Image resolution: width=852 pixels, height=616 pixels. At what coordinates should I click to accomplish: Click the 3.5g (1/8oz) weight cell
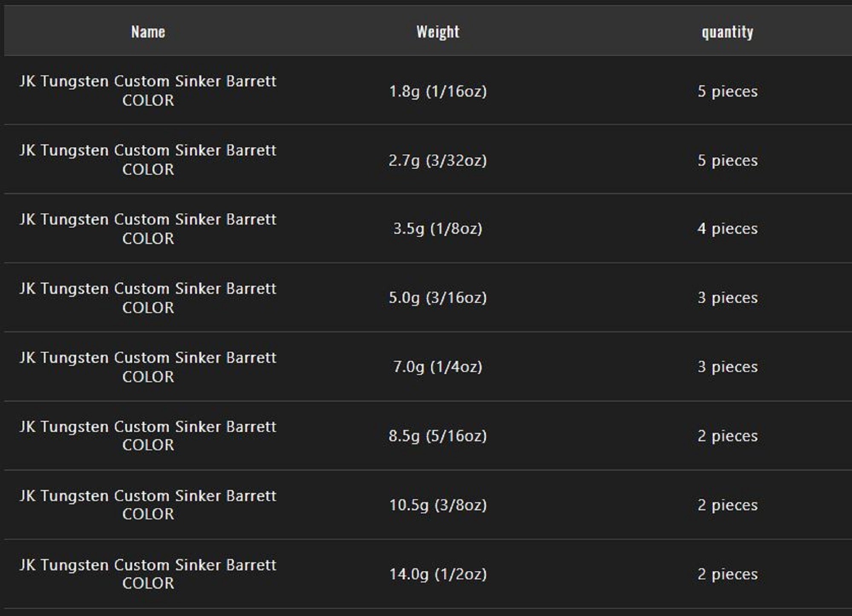pyautogui.click(x=438, y=229)
